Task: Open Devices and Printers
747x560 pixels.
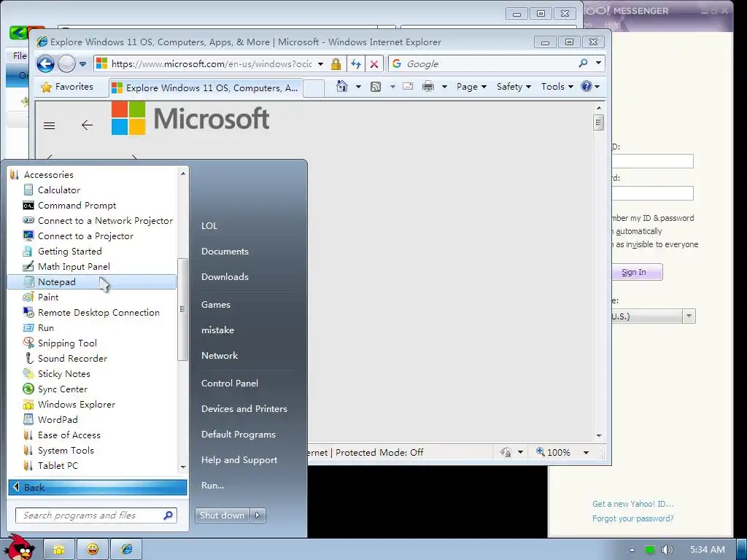Action: coord(244,409)
